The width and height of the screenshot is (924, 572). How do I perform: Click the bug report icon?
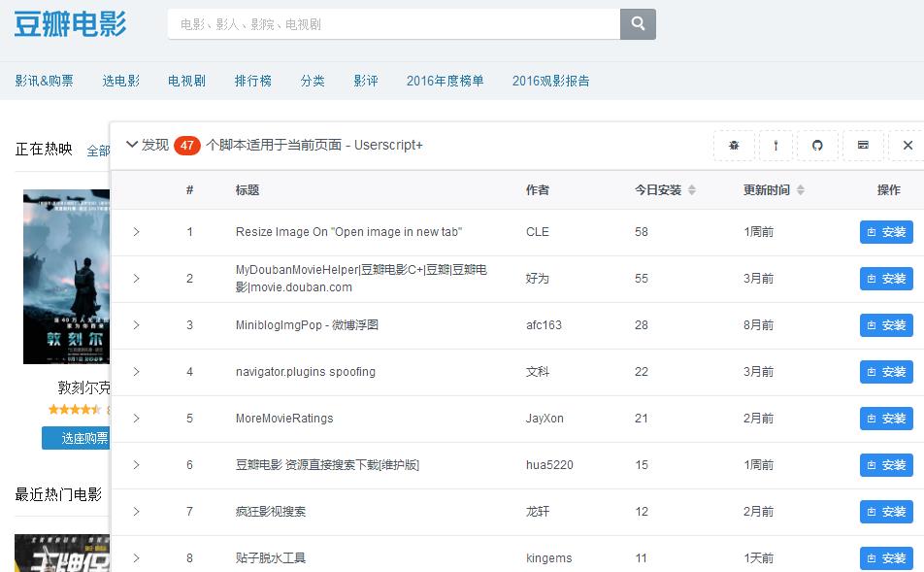pyautogui.click(x=734, y=146)
